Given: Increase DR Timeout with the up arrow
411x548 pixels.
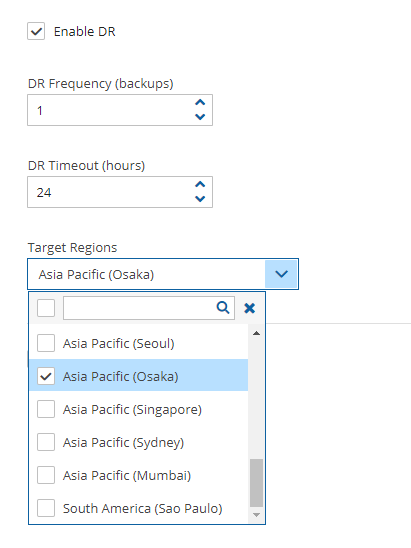Looking at the screenshot, I should 200,185.
